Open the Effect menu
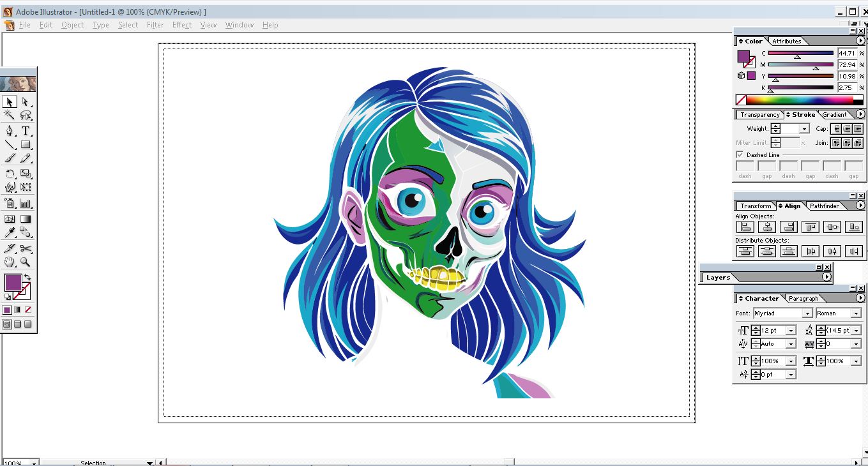868x466 pixels. pos(182,25)
